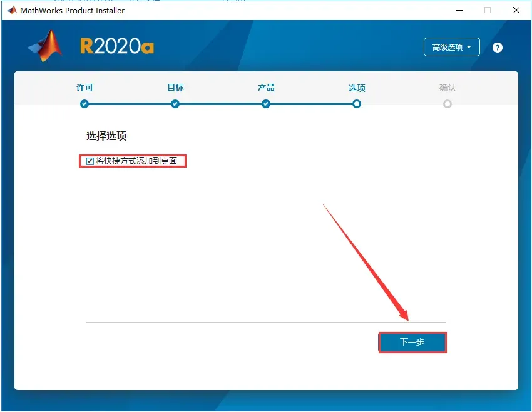Click the 选择选项 heading text
The width and height of the screenshot is (532, 412).
(106, 136)
